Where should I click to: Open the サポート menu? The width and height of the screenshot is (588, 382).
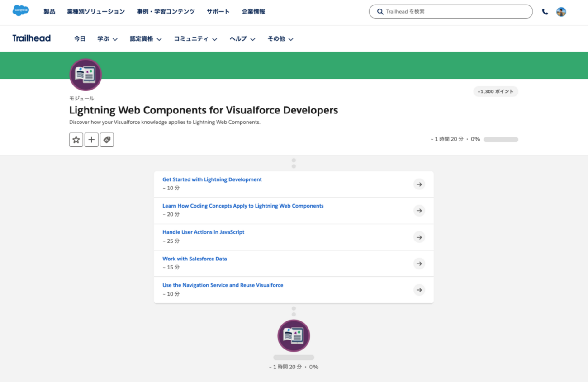[218, 12]
